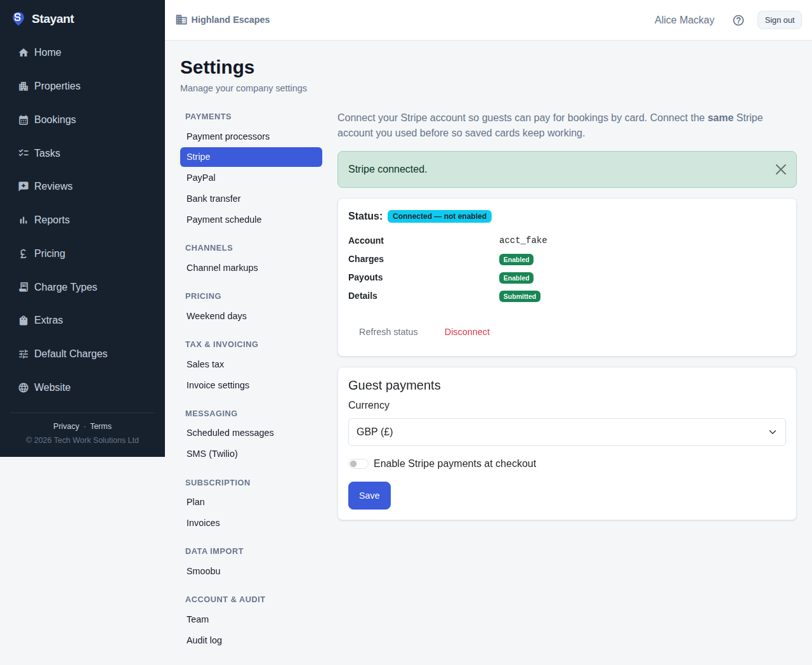
Task: Click the Sign out button
Action: click(780, 20)
